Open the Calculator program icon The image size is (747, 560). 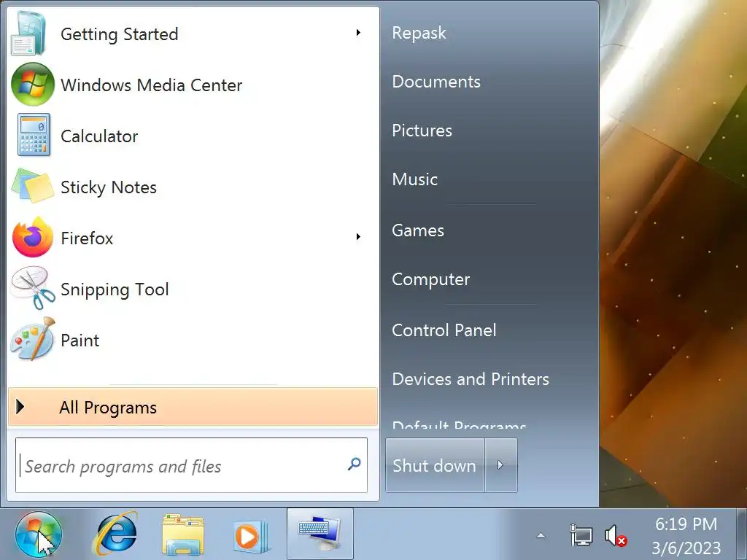click(x=34, y=135)
